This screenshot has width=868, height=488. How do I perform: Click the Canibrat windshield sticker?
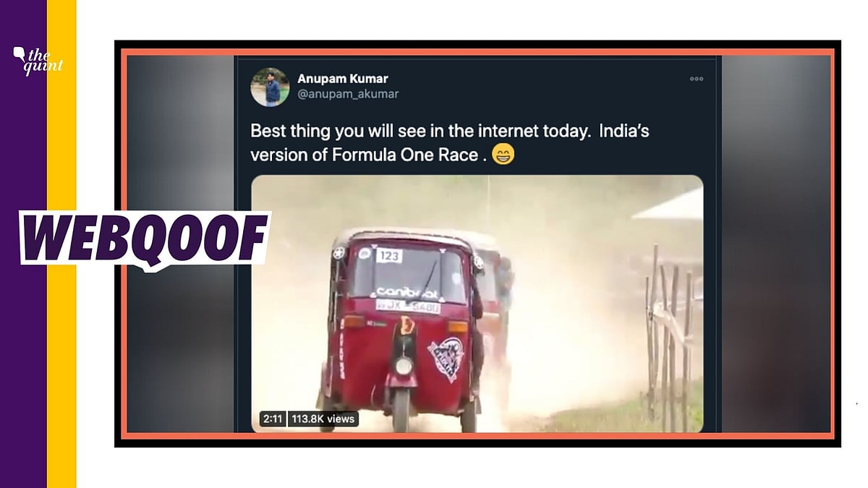click(x=407, y=293)
